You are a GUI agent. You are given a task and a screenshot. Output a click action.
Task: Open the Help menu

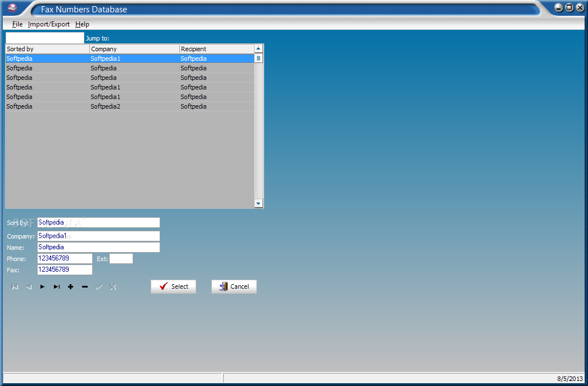[x=82, y=24]
